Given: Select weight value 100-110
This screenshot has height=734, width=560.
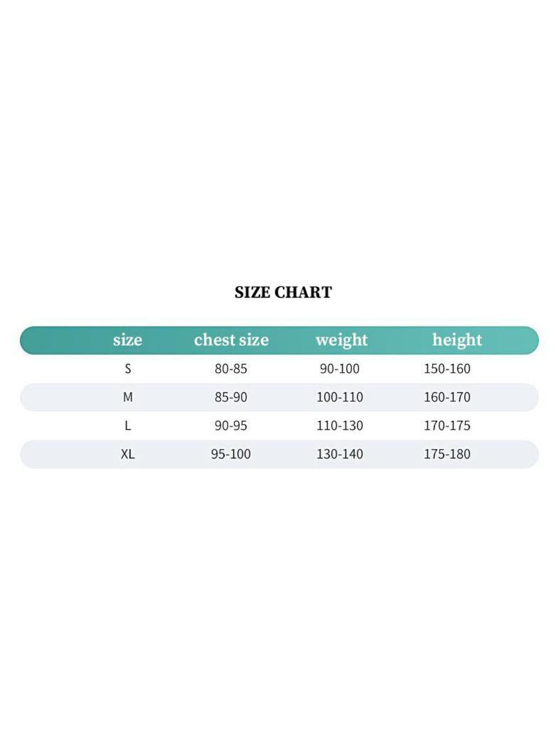Looking at the screenshot, I should [339, 397].
